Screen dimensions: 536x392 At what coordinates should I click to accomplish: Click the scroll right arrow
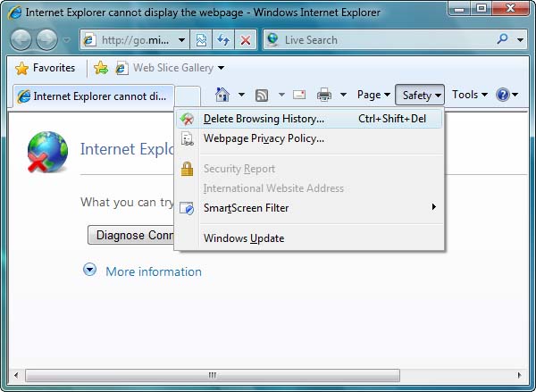[519, 375]
